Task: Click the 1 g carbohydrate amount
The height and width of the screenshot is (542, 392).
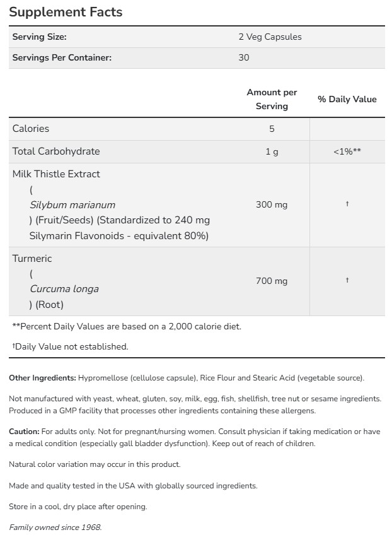Action: [x=272, y=151]
